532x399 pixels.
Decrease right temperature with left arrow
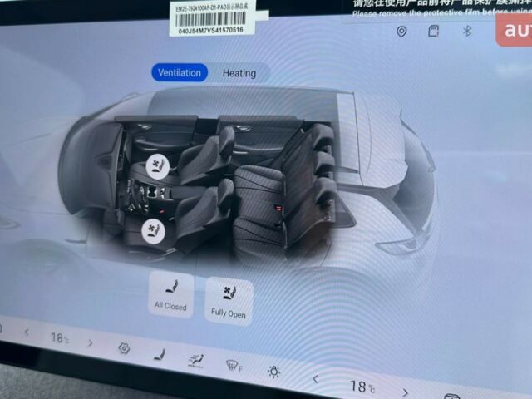tap(315, 379)
